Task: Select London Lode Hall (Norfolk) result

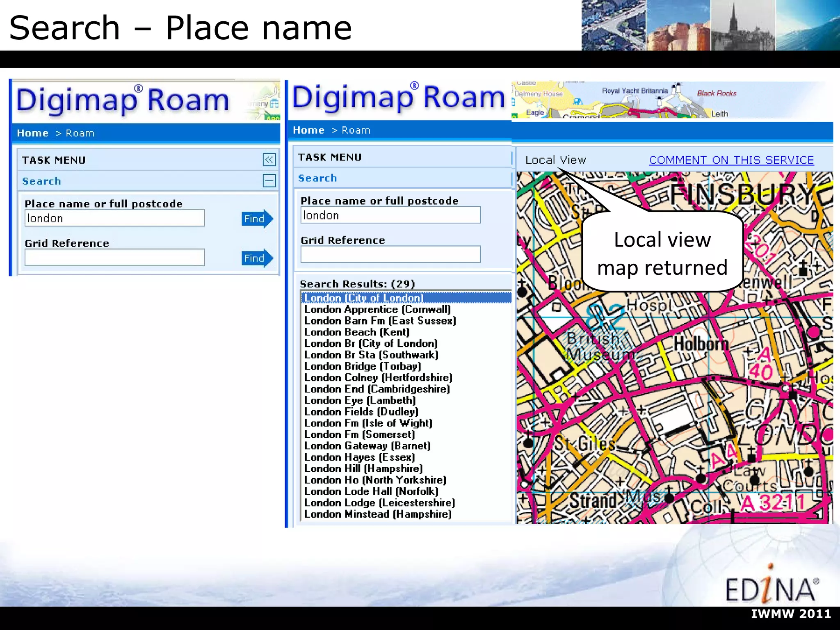Action: pyautogui.click(x=371, y=491)
